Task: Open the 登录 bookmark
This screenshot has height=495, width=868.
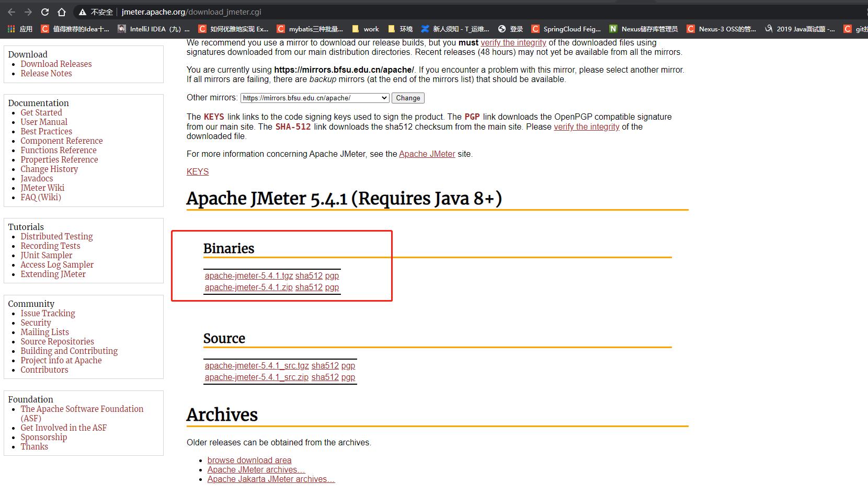Action: (x=511, y=29)
